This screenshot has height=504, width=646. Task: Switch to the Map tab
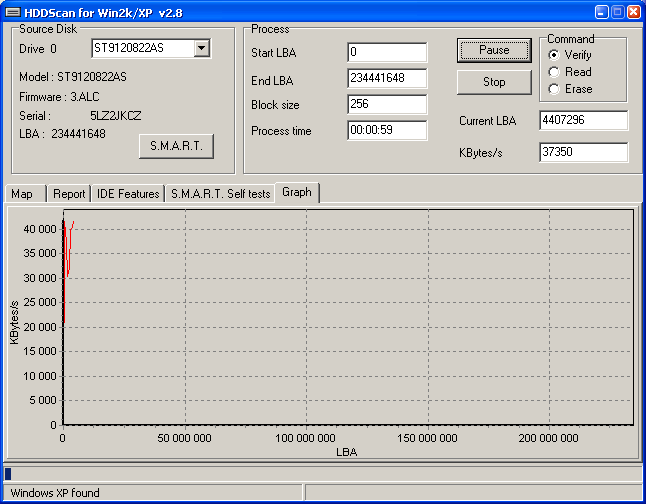click(24, 194)
